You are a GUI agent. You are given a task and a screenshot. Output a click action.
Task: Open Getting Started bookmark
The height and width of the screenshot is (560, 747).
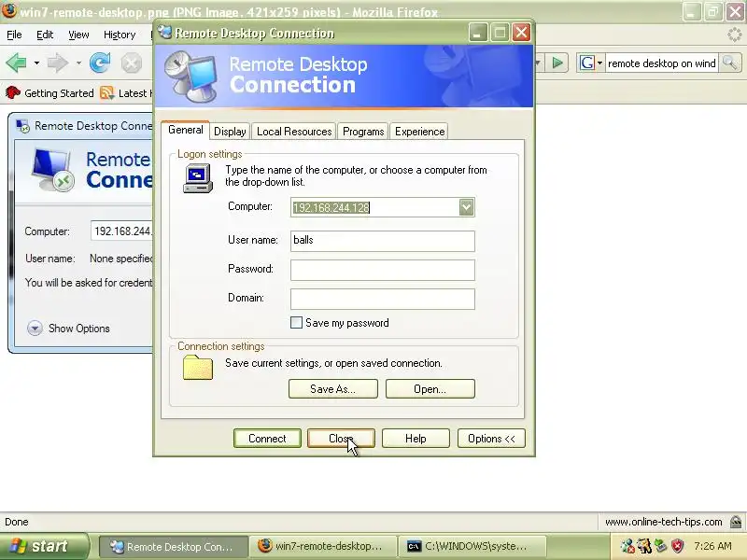49,92
